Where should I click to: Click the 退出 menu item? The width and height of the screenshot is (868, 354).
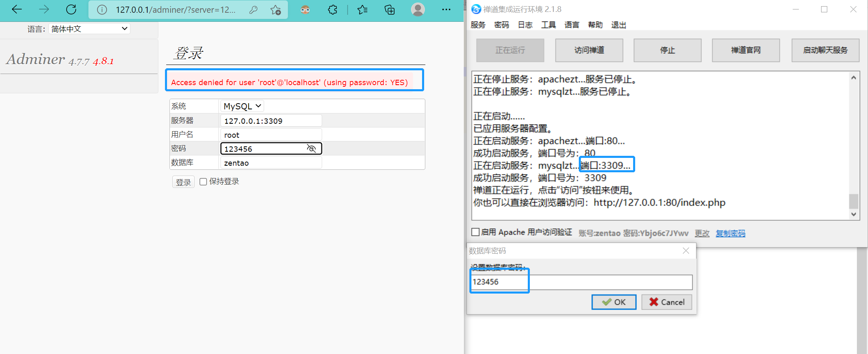[x=619, y=25]
